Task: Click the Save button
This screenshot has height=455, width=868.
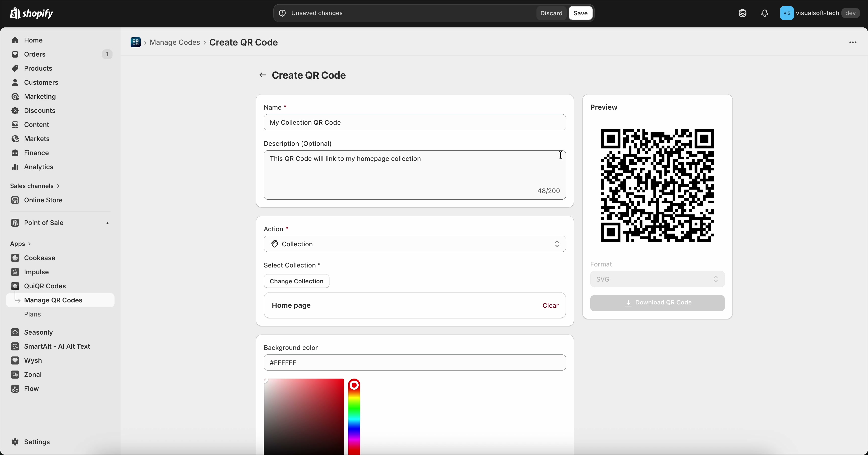Action: 580,13
